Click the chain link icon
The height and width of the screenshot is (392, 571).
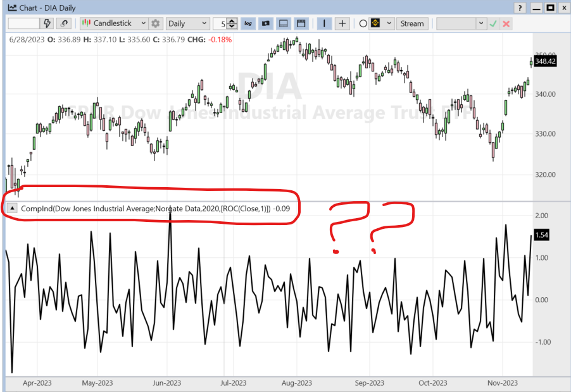[x=64, y=23]
